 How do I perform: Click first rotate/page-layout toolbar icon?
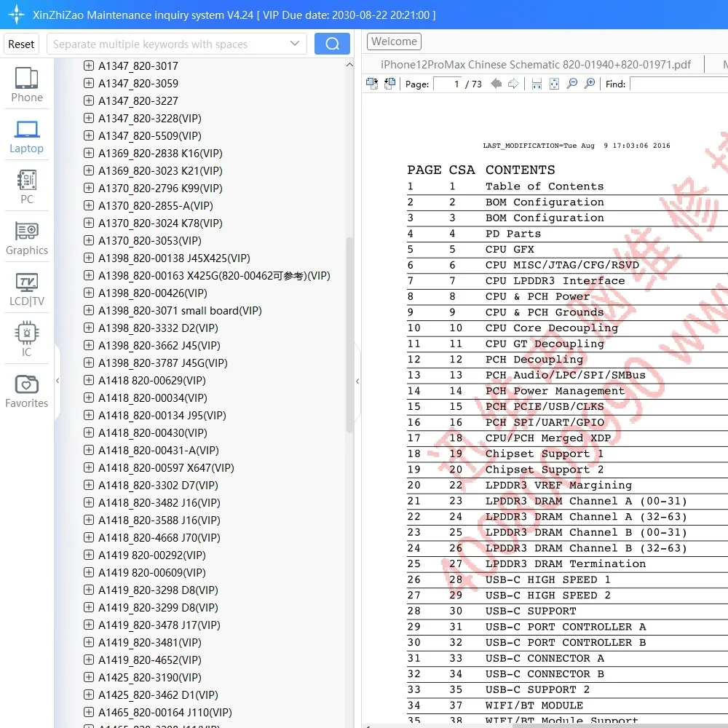[372, 84]
